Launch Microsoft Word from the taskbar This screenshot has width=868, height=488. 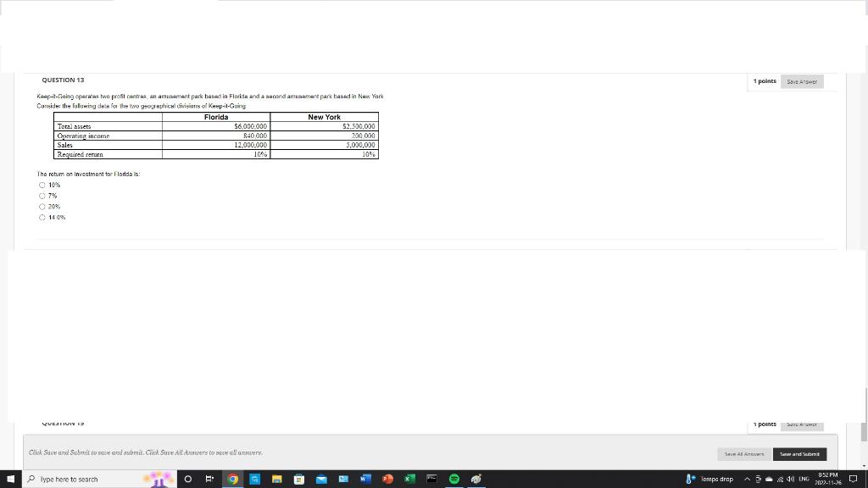[x=366, y=479]
